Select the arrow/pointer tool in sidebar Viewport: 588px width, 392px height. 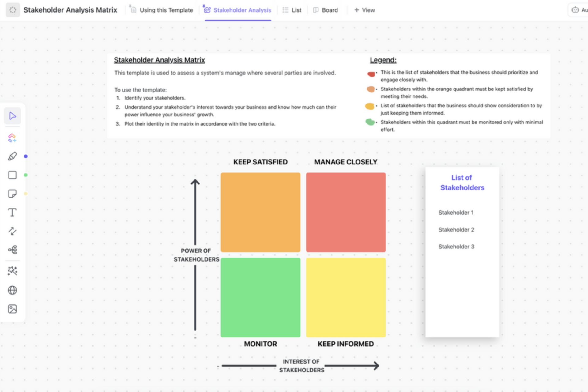pos(12,115)
